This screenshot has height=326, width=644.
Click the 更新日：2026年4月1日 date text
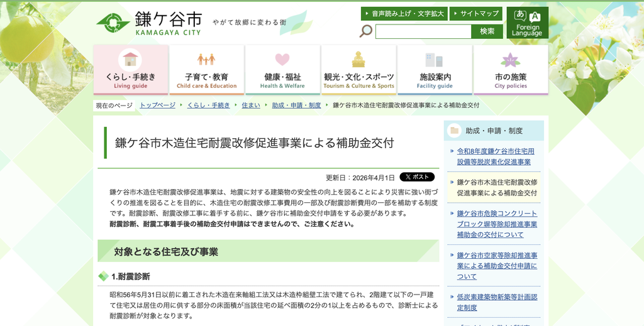click(360, 178)
